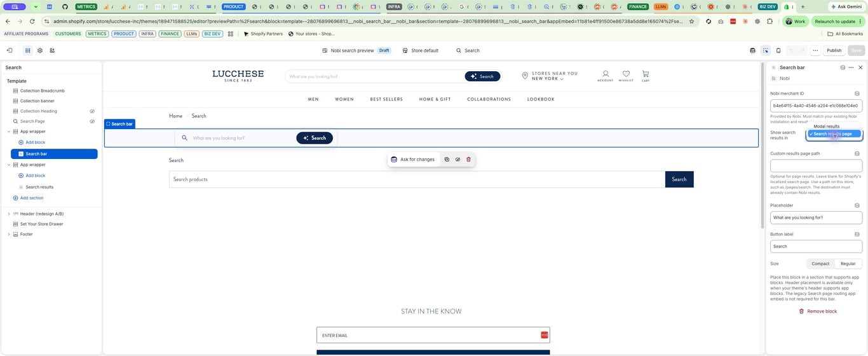Click the browser reload icon
This screenshot has height=356, width=868.
pyautogui.click(x=32, y=21)
